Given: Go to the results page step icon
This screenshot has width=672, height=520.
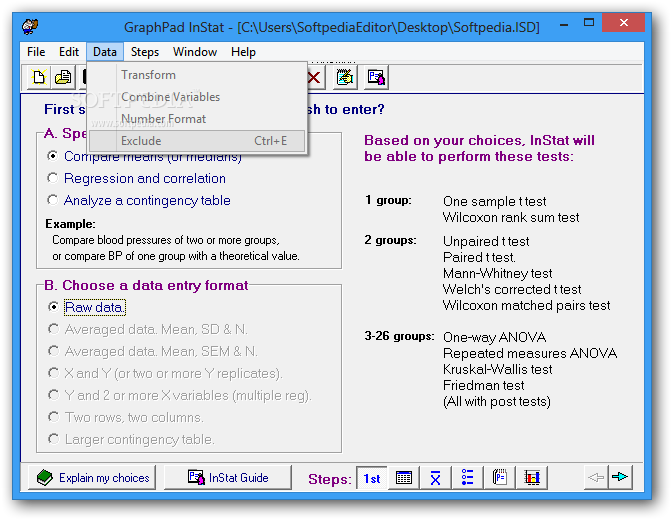Looking at the screenshot, I should [499, 477].
